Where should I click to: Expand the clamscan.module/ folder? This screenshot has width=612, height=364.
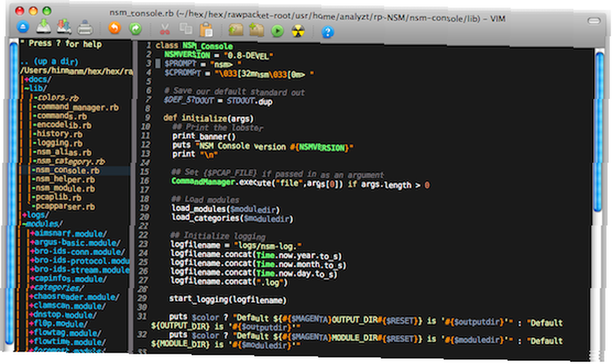[68, 306]
